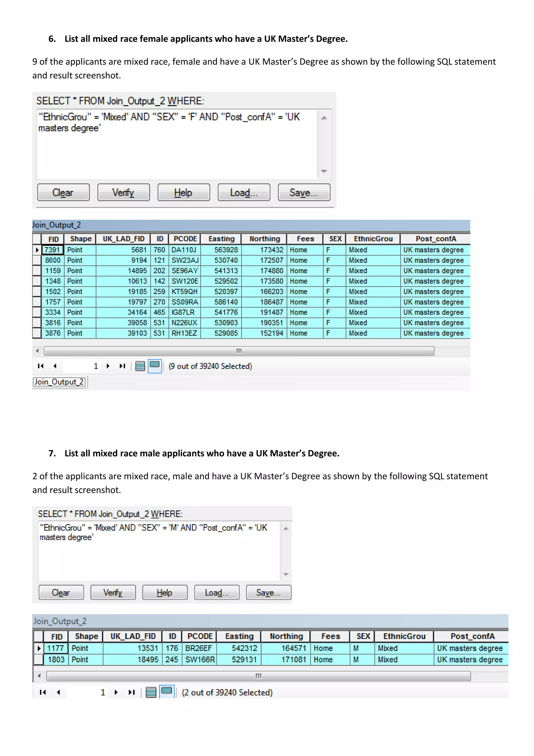This screenshot has width=534, height=756.
Task: Click EthnicGrou column header in upper table
Action: click(x=373, y=239)
